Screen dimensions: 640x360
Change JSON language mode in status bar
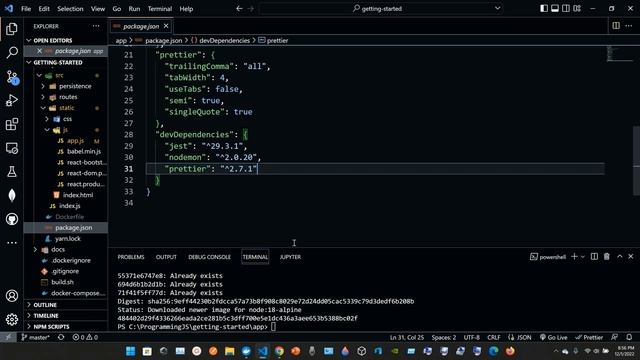pos(524,337)
